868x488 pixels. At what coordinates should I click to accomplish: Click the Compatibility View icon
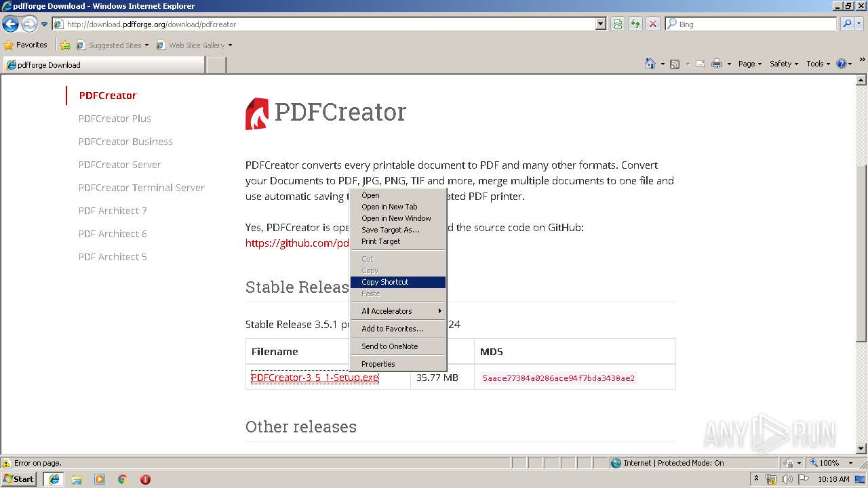point(618,24)
